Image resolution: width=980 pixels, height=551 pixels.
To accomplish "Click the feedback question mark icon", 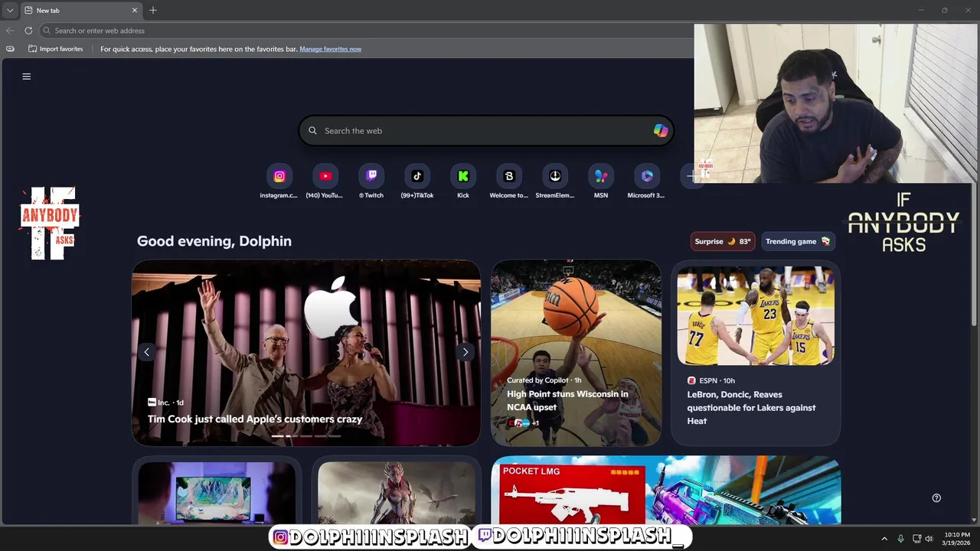I will coord(936,497).
